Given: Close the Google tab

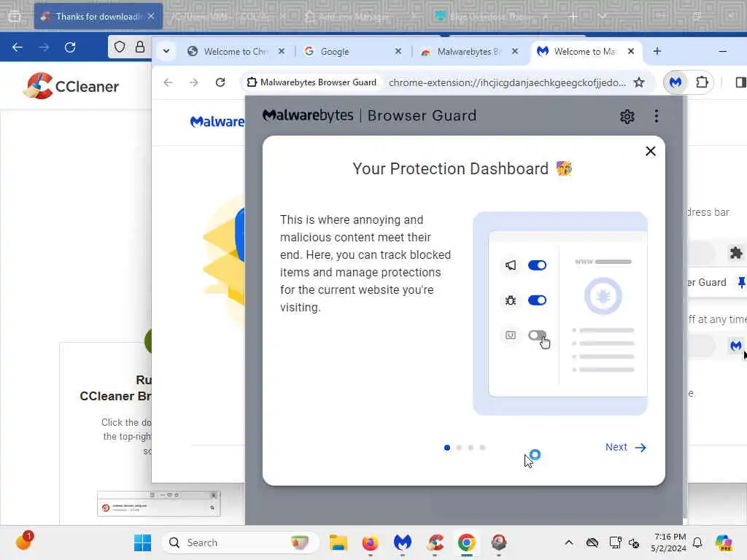Looking at the screenshot, I should pos(398,51).
